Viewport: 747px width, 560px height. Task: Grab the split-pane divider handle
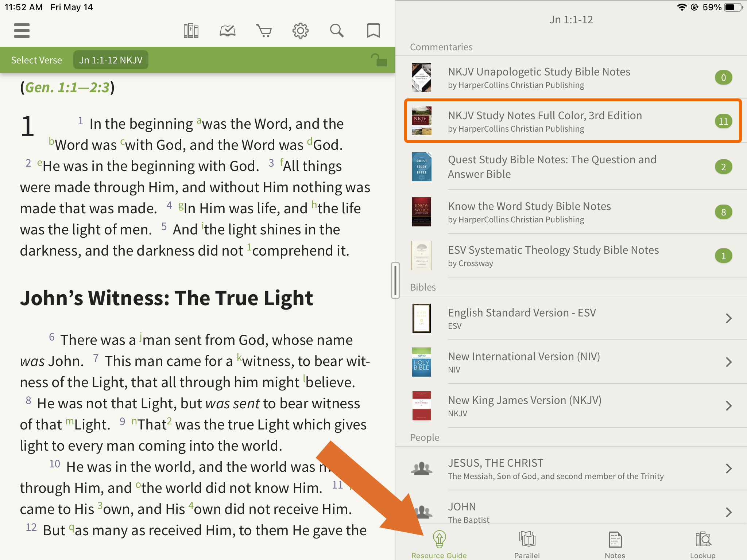click(x=395, y=280)
